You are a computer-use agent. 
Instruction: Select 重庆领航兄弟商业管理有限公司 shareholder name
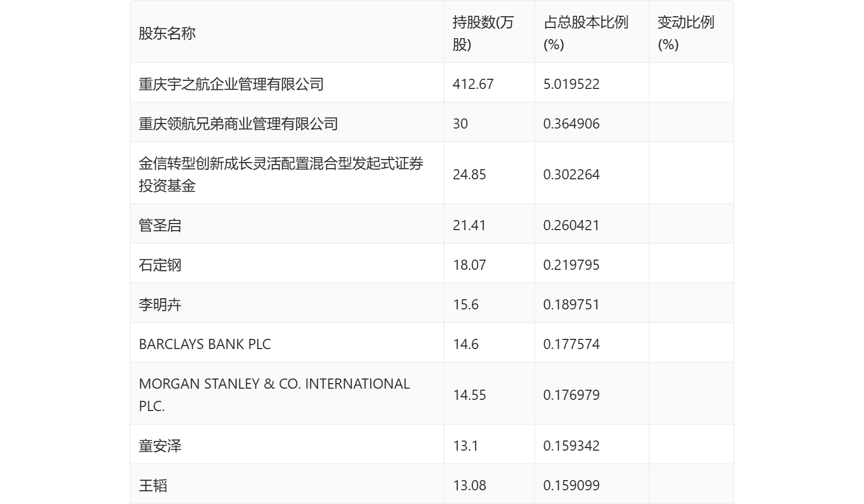click(x=238, y=123)
